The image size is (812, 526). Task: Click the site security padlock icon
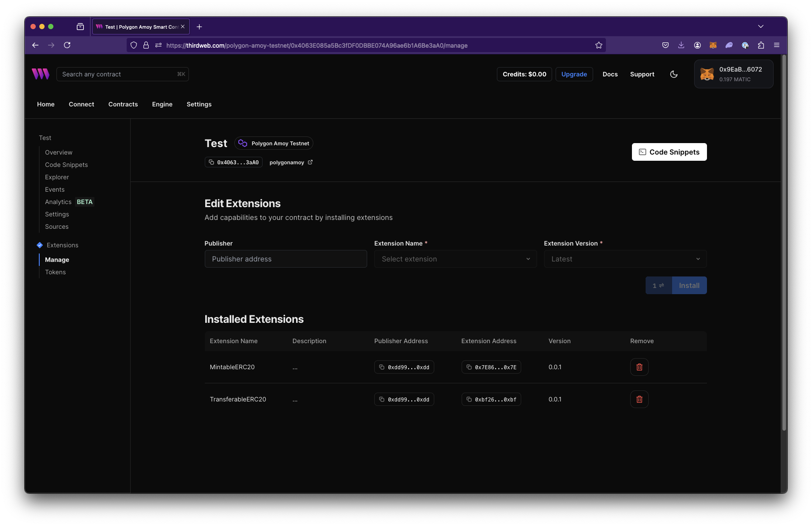[146, 45]
